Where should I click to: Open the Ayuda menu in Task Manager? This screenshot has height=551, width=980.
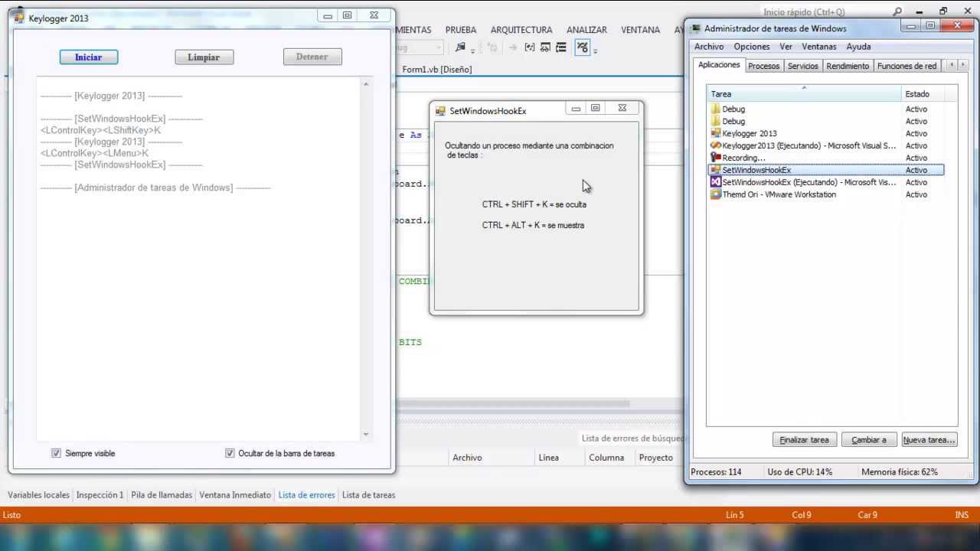[x=858, y=47]
